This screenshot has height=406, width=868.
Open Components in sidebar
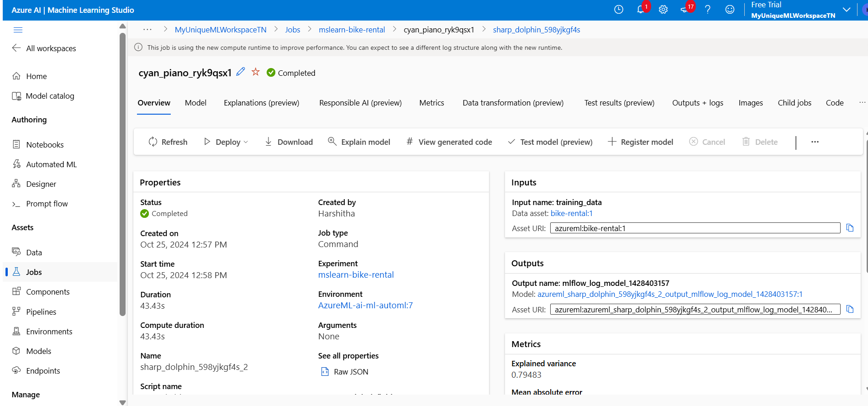(41, 292)
